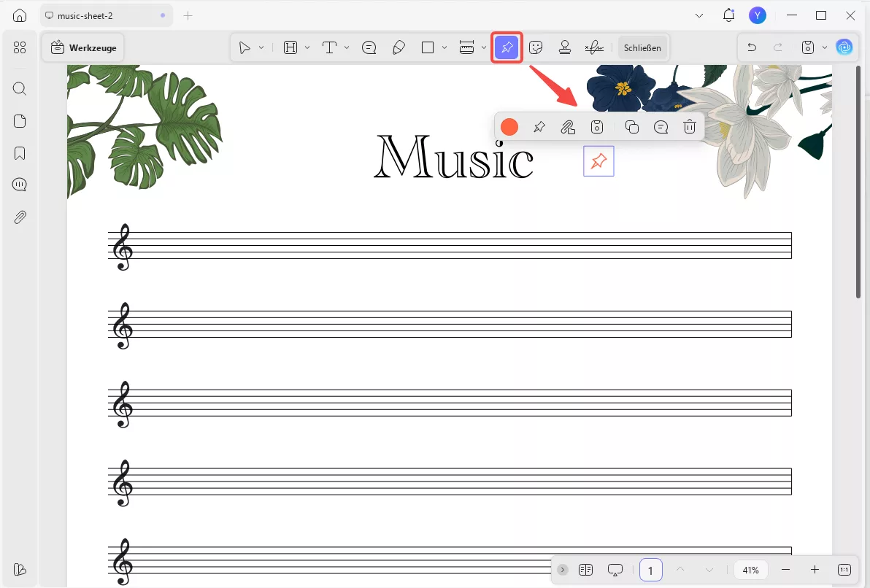
Task: Open the Werkzeuge menu
Action: click(x=82, y=47)
